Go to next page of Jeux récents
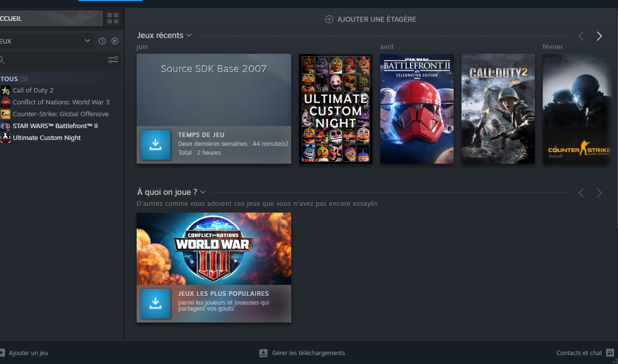618x364 pixels. pyautogui.click(x=599, y=36)
